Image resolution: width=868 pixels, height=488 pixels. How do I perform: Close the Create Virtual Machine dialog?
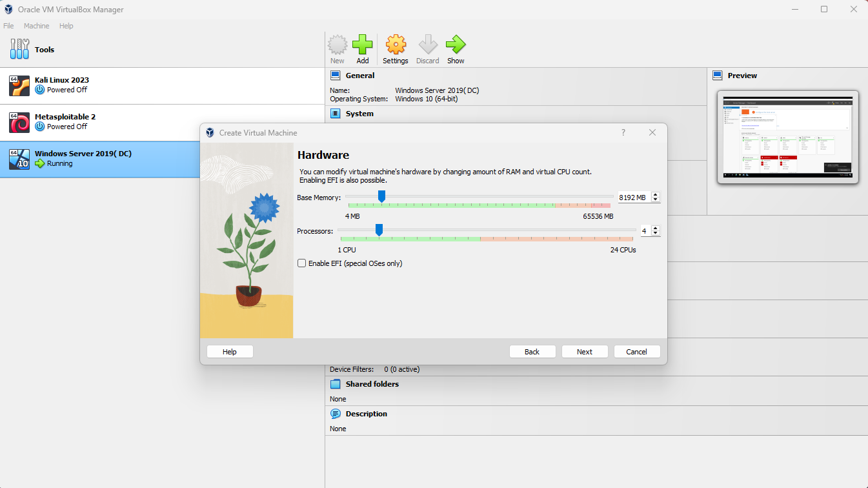(652, 132)
